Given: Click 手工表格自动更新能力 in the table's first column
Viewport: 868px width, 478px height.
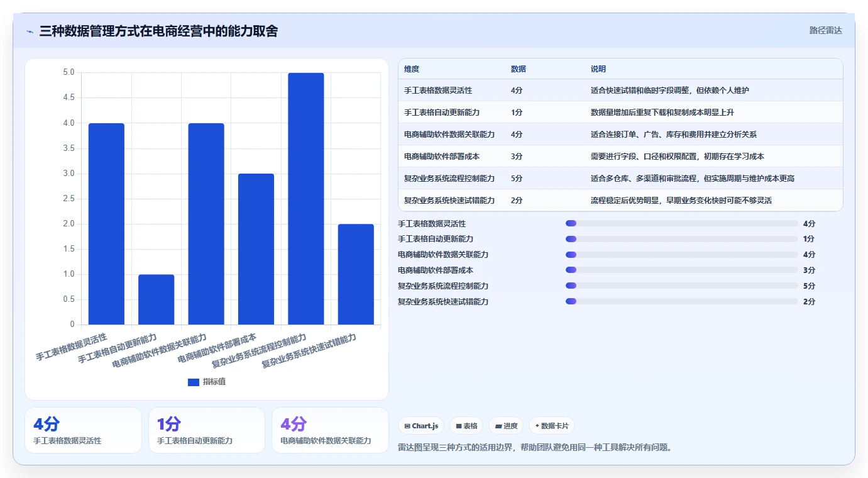Looking at the screenshot, I should point(442,113).
